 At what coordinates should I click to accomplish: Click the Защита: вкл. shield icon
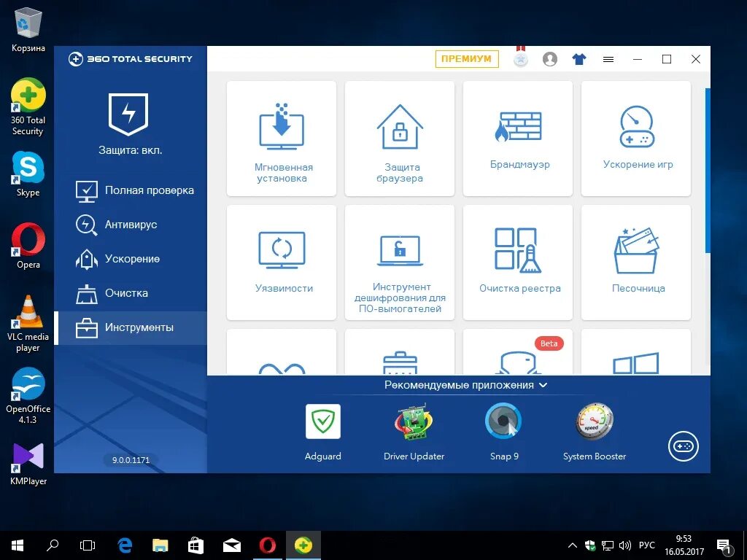pos(128,114)
